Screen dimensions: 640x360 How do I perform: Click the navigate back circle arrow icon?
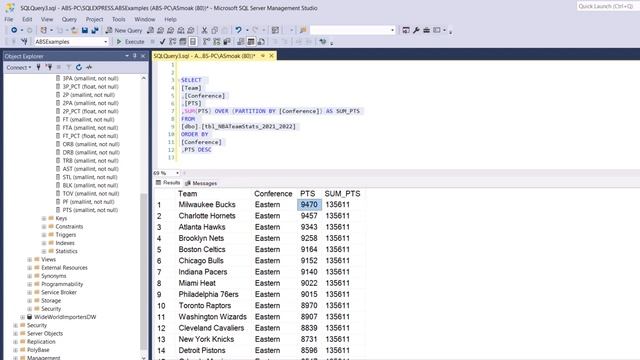pos(14,30)
